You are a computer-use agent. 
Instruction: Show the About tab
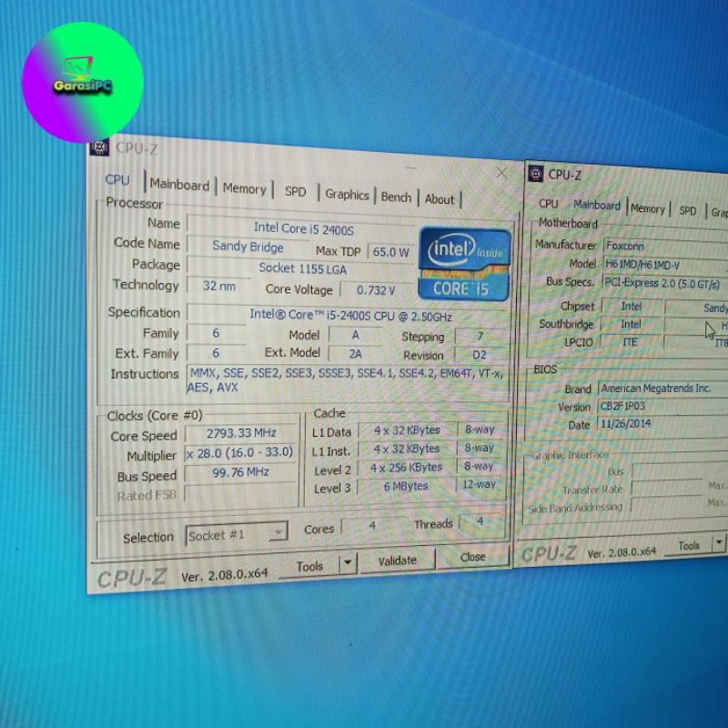coord(440,198)
